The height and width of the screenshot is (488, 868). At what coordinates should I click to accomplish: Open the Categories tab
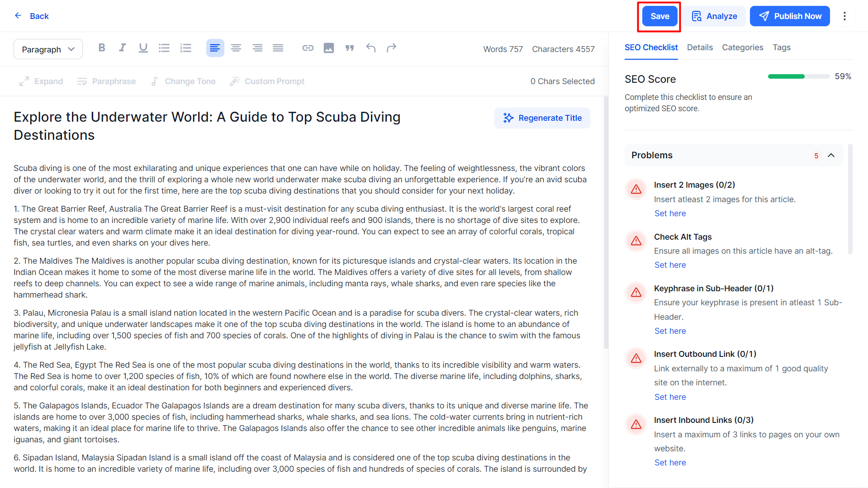(x=742, y=47)
